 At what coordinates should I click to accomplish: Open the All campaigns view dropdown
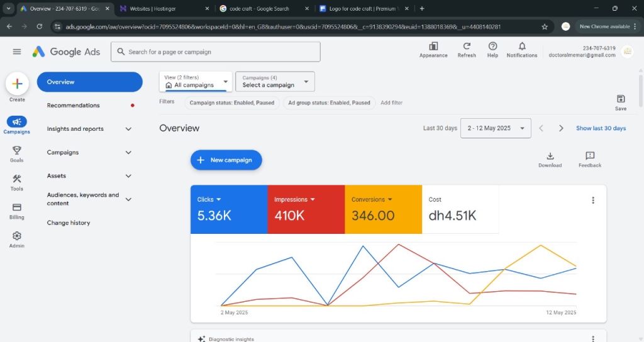tap(196, 82)
